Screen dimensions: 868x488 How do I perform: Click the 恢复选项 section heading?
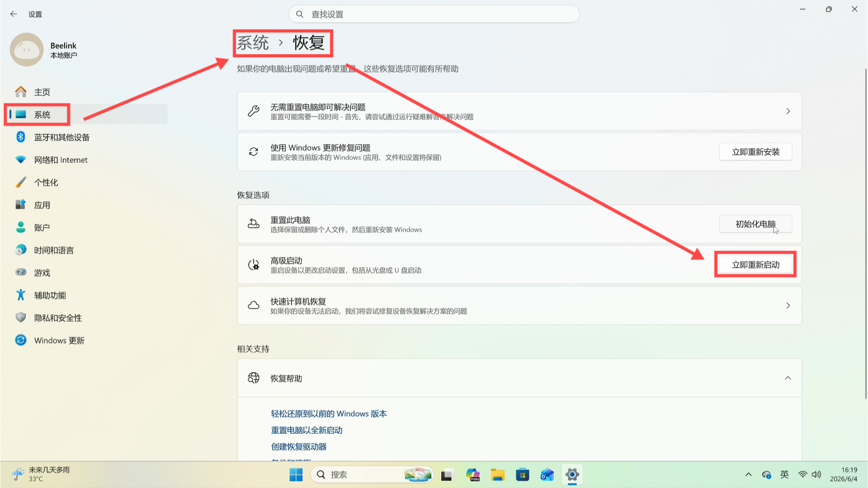click(x=253, y=195)
